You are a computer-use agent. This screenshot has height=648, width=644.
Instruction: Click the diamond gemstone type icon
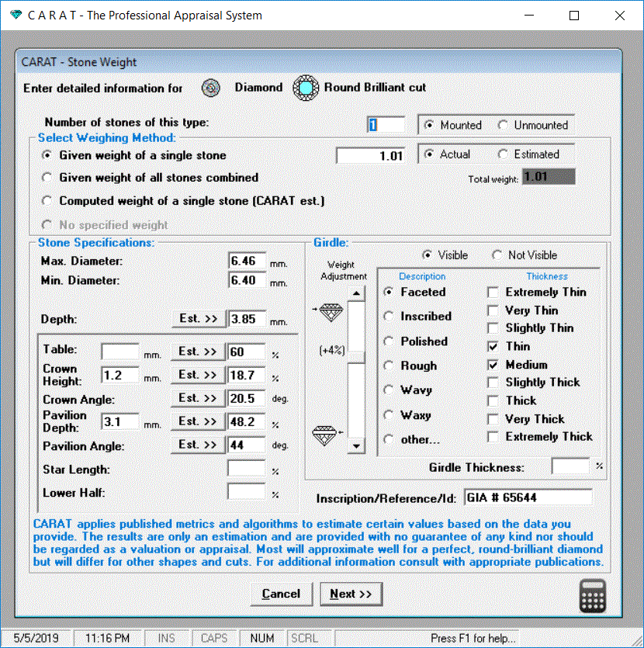click(210, 88)
